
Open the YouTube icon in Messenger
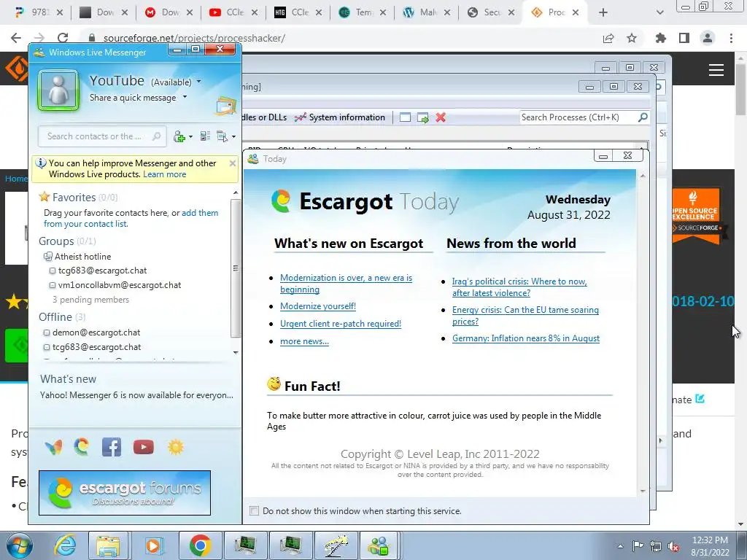pyautogui.click(x=144, y=447)
